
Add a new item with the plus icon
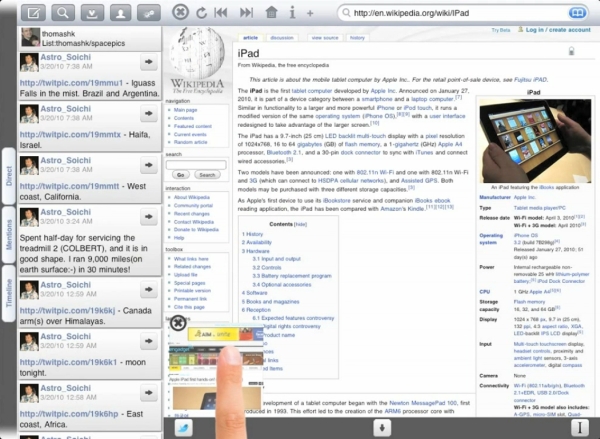coord(310,13)
